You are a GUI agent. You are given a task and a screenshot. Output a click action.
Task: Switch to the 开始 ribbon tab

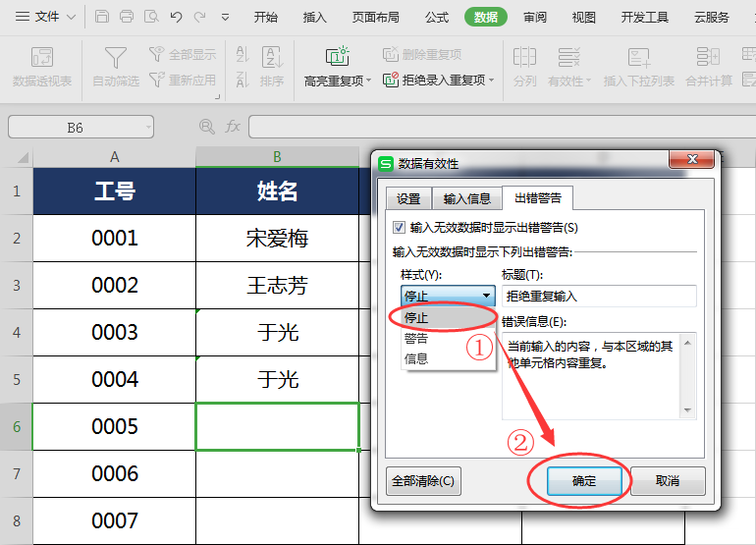tap(266, 18)
